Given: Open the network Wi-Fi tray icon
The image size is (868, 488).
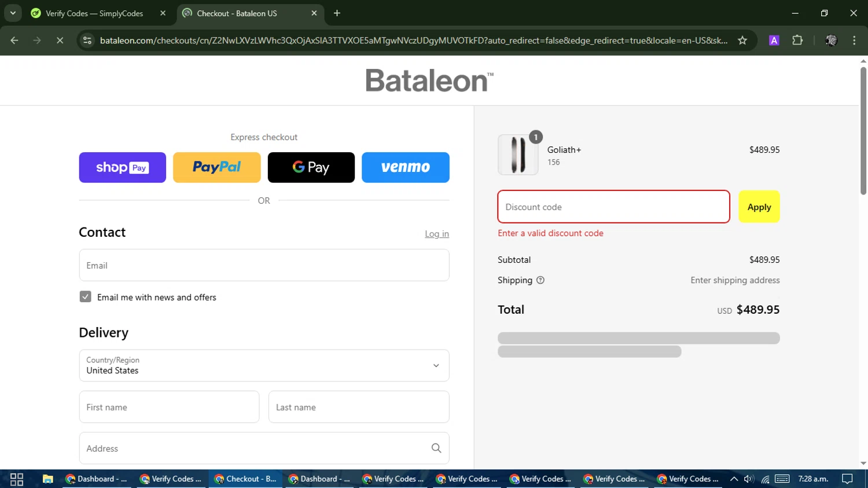Looking at the screenshot, I should click(766, 479).
